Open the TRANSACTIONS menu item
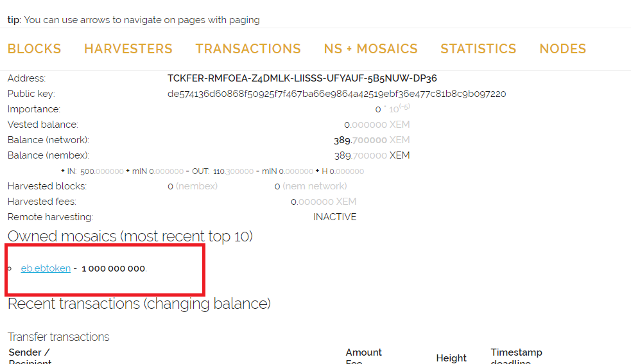 [x=248, y=49]
